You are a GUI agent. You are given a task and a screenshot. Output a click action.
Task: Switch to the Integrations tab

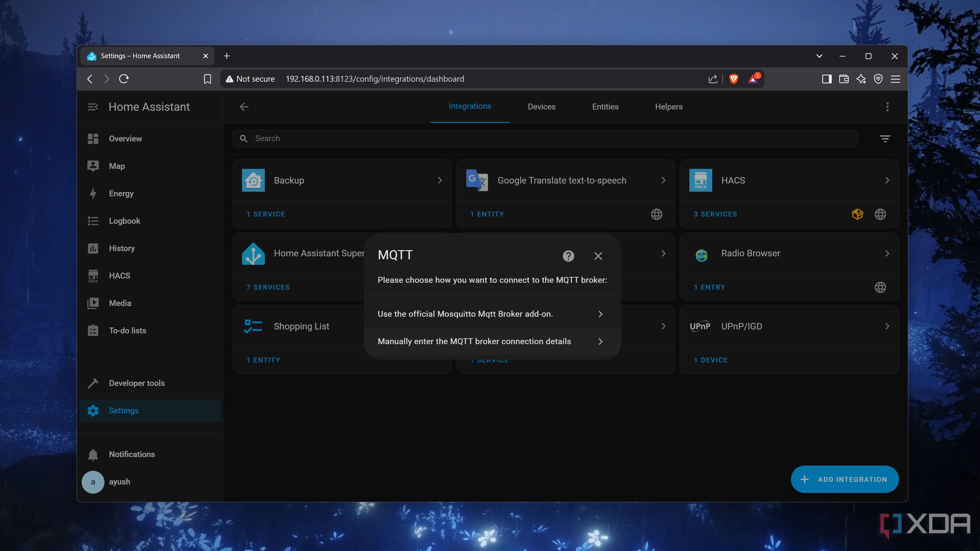click(x=470, y=106)
